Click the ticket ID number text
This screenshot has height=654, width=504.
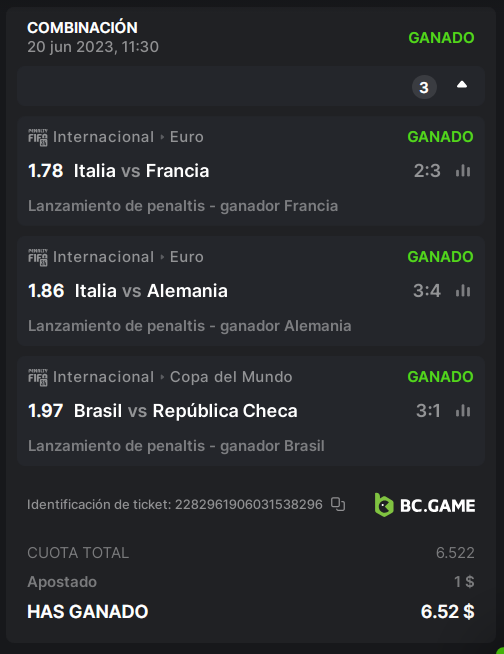pos(249,504)
